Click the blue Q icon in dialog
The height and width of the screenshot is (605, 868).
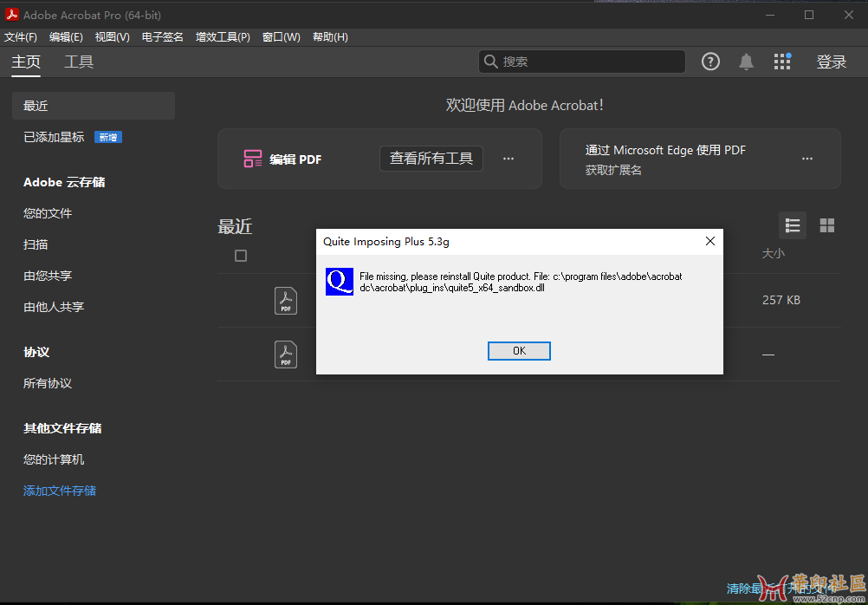click(340, 282)
